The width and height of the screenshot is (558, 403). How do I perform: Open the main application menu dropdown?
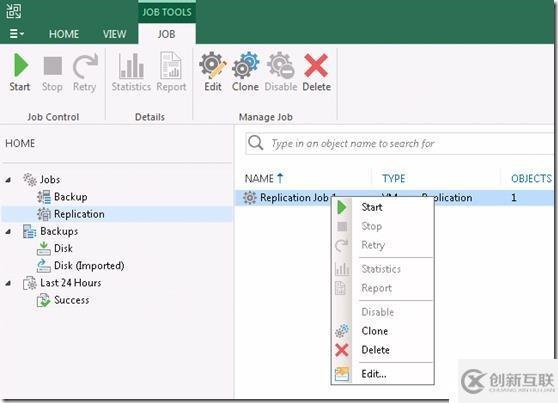(x=16, y=34)
